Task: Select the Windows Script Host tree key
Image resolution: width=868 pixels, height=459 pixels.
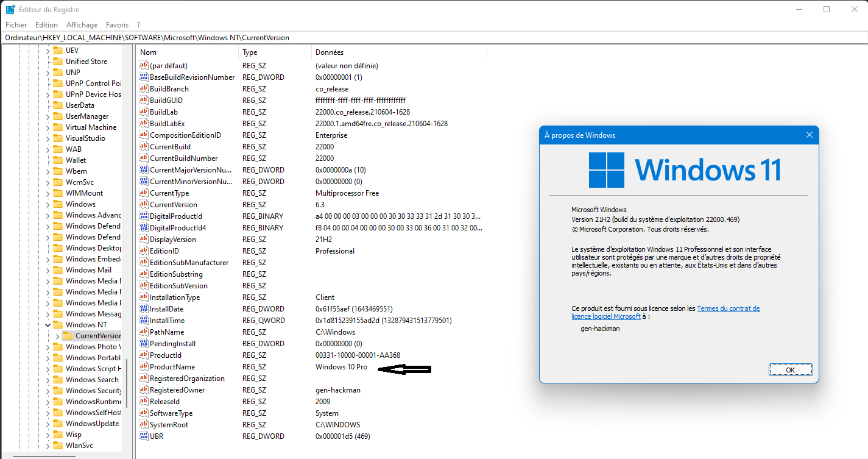Action: click(x=93, y=369)
